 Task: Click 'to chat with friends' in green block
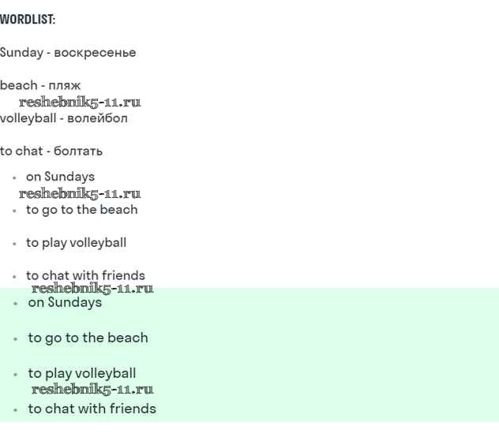pyautogui.click(x=92, y=409)
